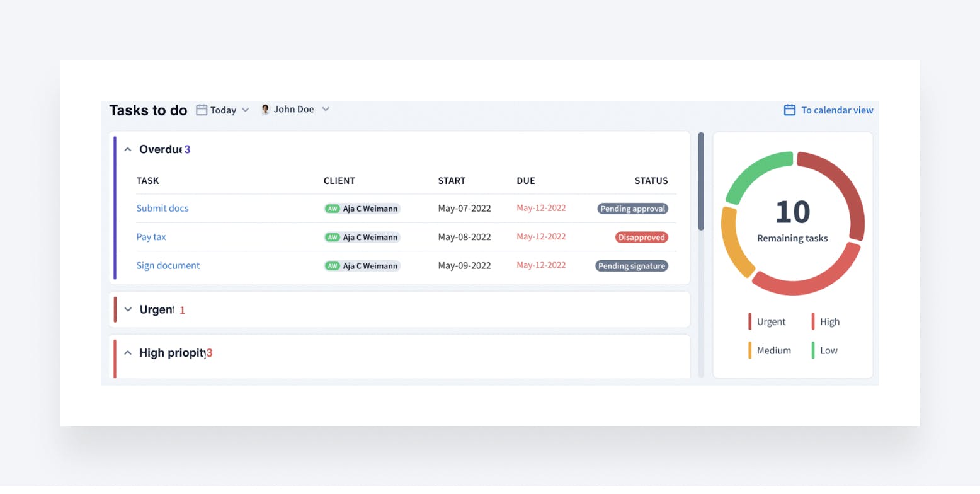This screenshot has height=494, width=980.
Task: Click the Medium legend color swatch
Action: 749,350
